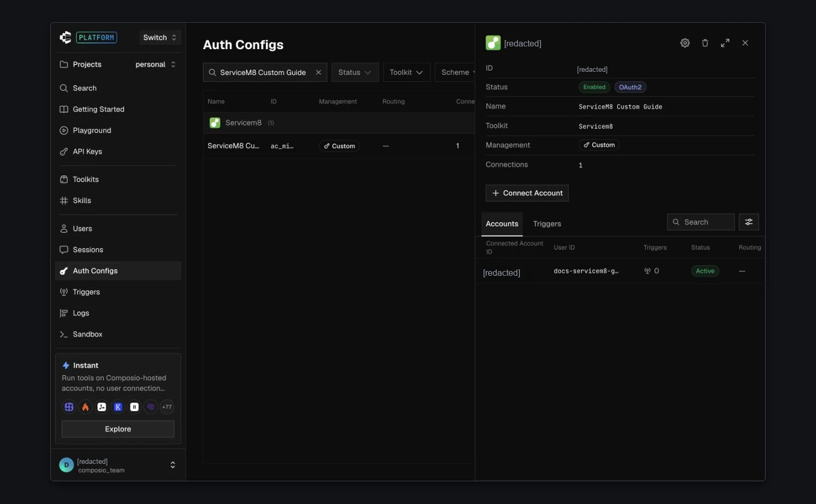Click the +77 more apps badge

(167, 407)
